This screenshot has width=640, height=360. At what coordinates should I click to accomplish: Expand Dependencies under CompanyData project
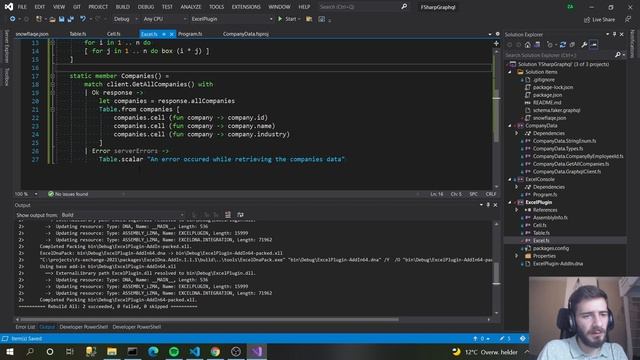[x=517, y=133]
